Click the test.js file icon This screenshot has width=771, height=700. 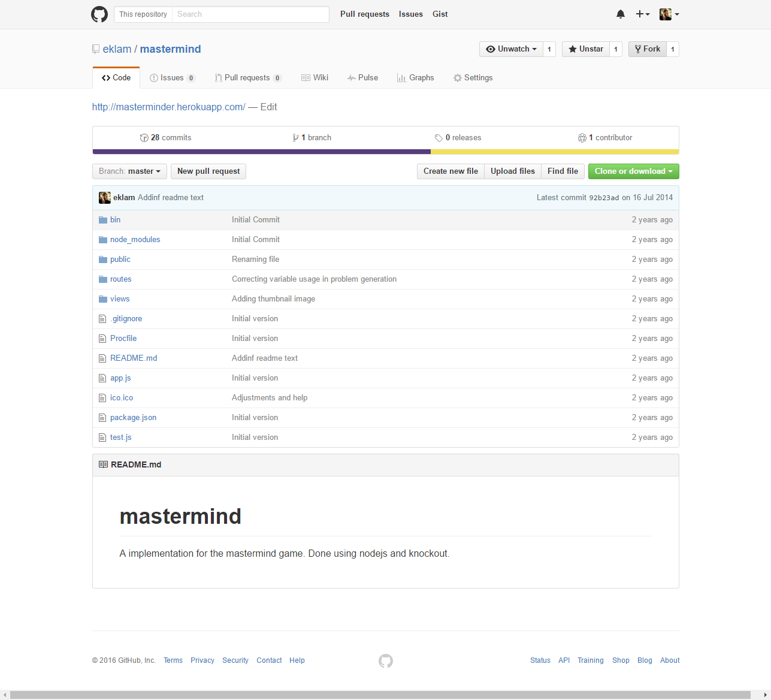click(102, 437)
